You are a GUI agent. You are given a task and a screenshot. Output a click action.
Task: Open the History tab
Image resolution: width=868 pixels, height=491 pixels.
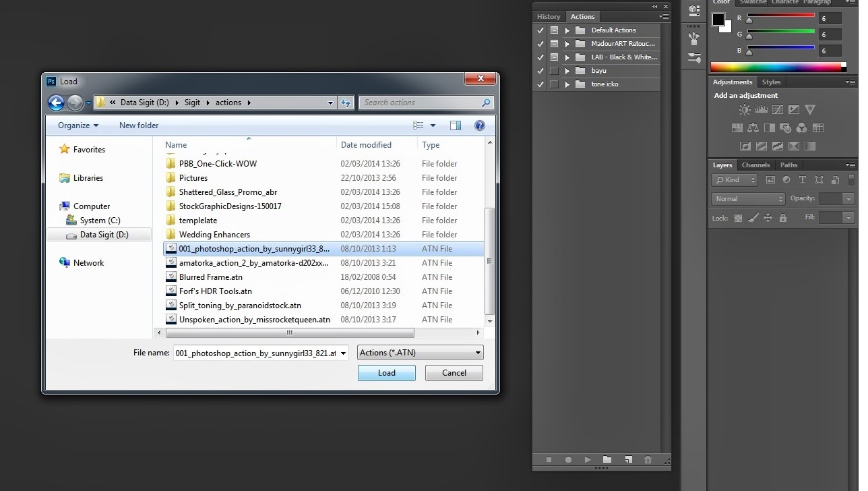click(x=548, y=16)
